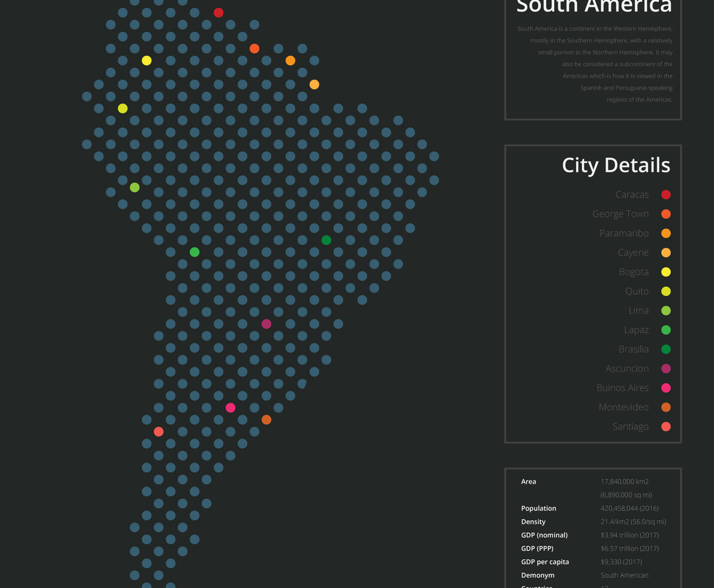Click the Bogota color swatch in the legend

(x=666, y=271)
